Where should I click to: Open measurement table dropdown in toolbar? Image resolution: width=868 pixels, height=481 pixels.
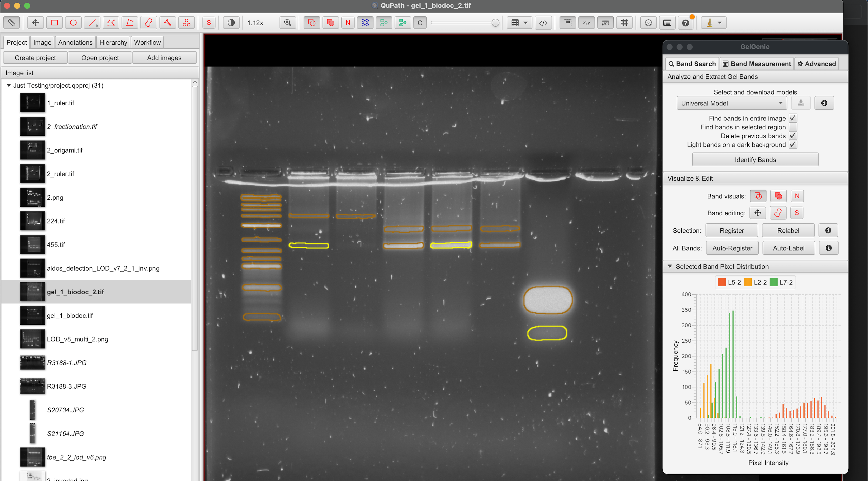(519, 23)
